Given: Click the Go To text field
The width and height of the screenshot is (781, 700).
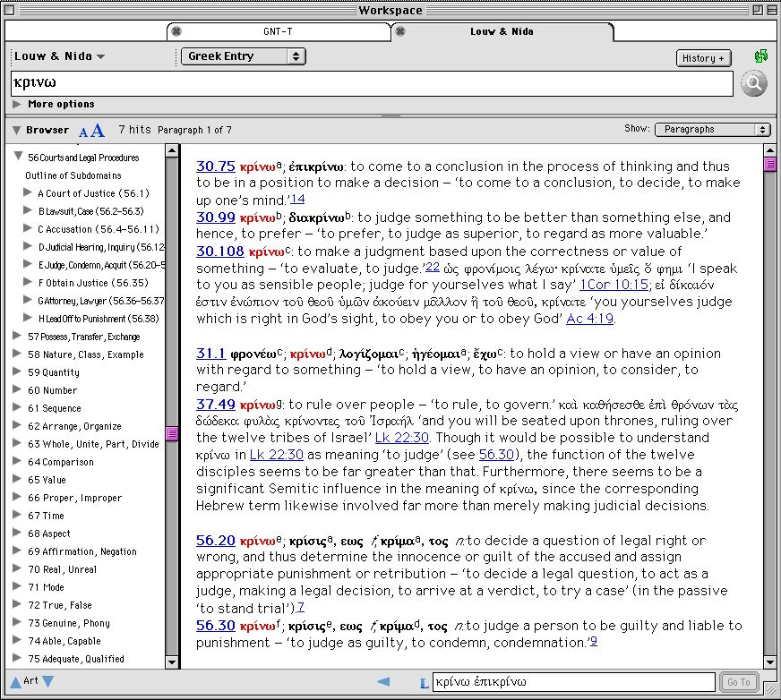Looking at the screenshot, I should [x=573, y=681].
